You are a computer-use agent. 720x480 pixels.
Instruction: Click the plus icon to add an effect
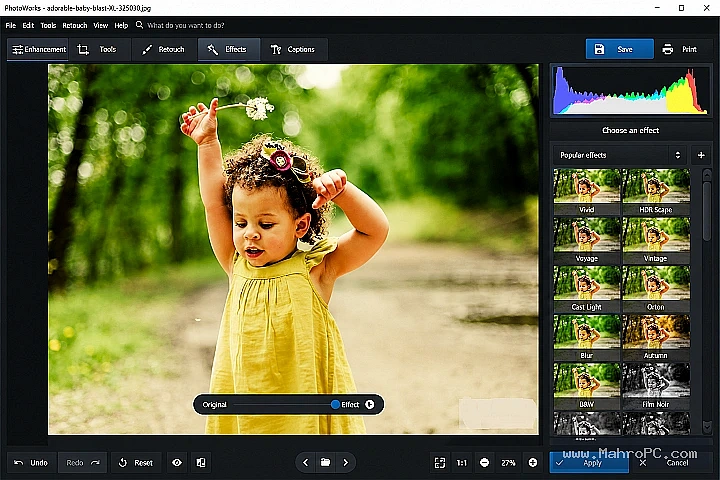pos(701,155)
